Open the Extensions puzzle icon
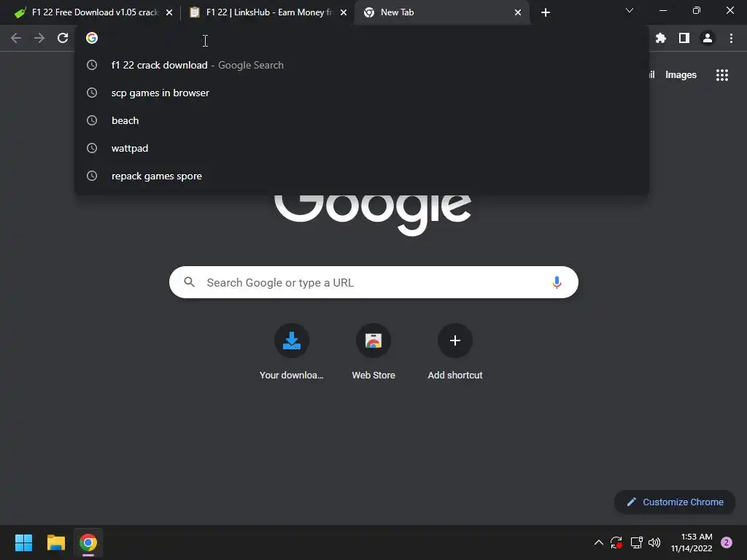This screenshot has height=560, width=747. 661,38
